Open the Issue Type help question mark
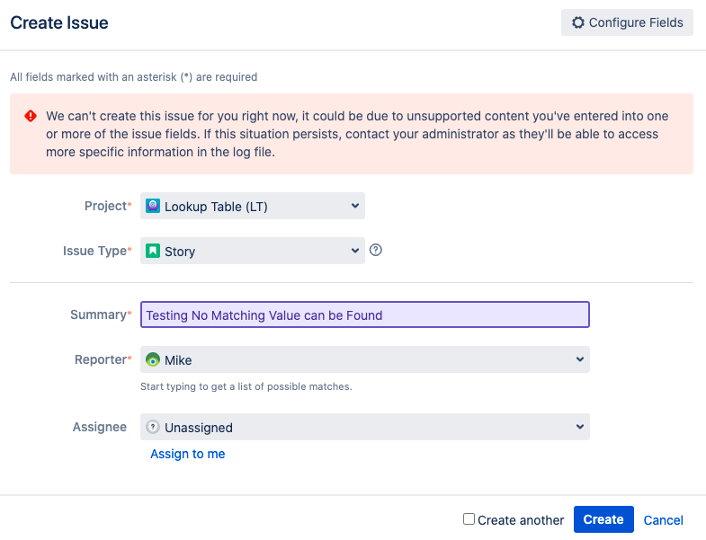The image size is (706, 540). tap(376, 250)
